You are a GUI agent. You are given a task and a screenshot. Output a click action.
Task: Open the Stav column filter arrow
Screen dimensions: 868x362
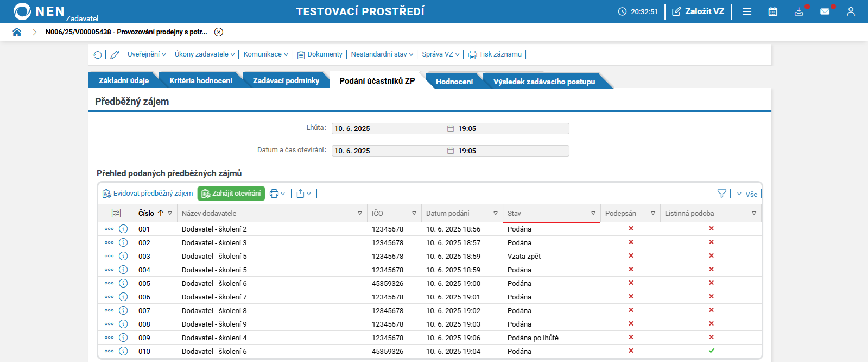[x=593, y=213]
